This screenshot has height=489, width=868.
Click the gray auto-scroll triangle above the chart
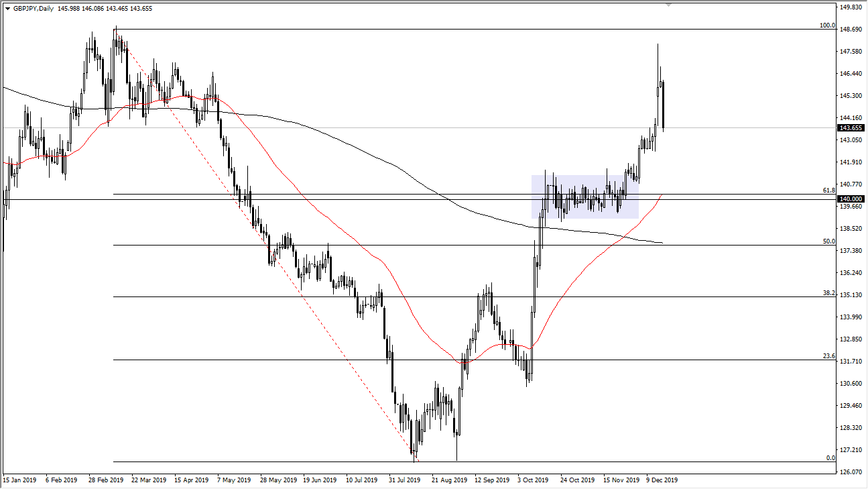point(668,5)
